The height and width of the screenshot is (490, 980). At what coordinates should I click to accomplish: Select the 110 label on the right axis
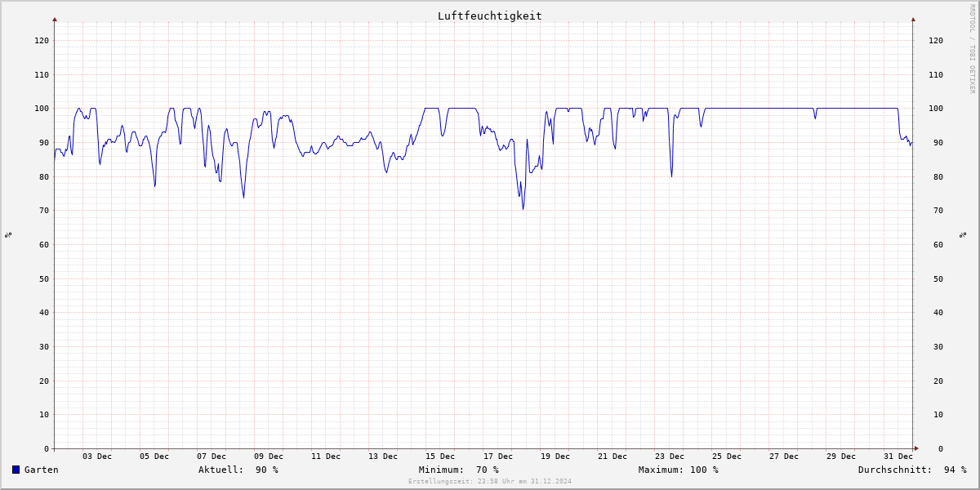tap(936, 74)
